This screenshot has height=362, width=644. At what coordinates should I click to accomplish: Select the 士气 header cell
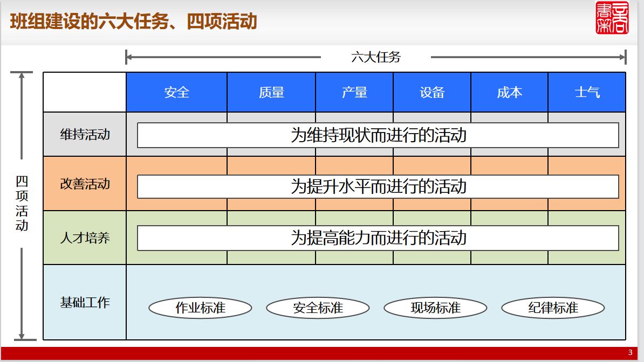coord(587,92)
